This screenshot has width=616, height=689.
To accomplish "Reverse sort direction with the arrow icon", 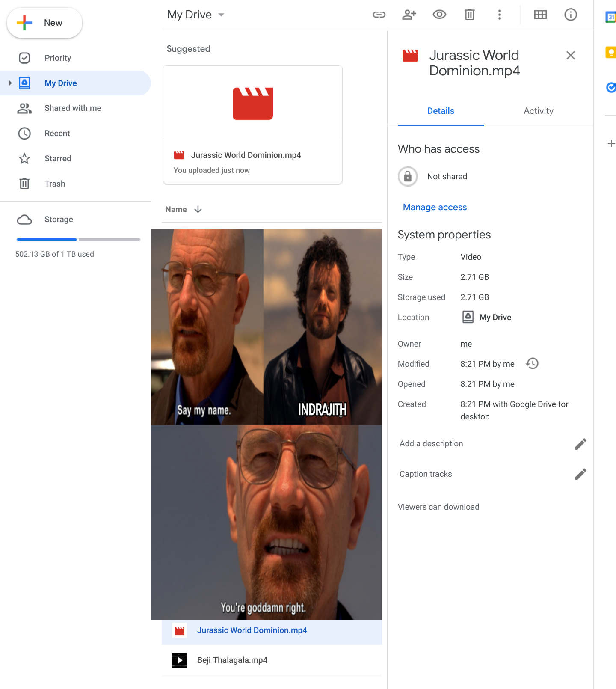I will coord(198,209).
